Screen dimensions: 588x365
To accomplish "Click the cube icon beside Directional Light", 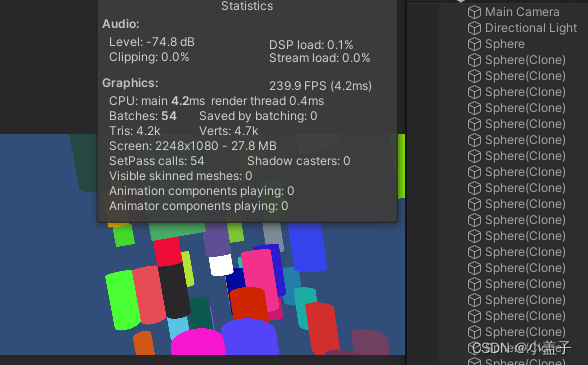I will [474, 28].
